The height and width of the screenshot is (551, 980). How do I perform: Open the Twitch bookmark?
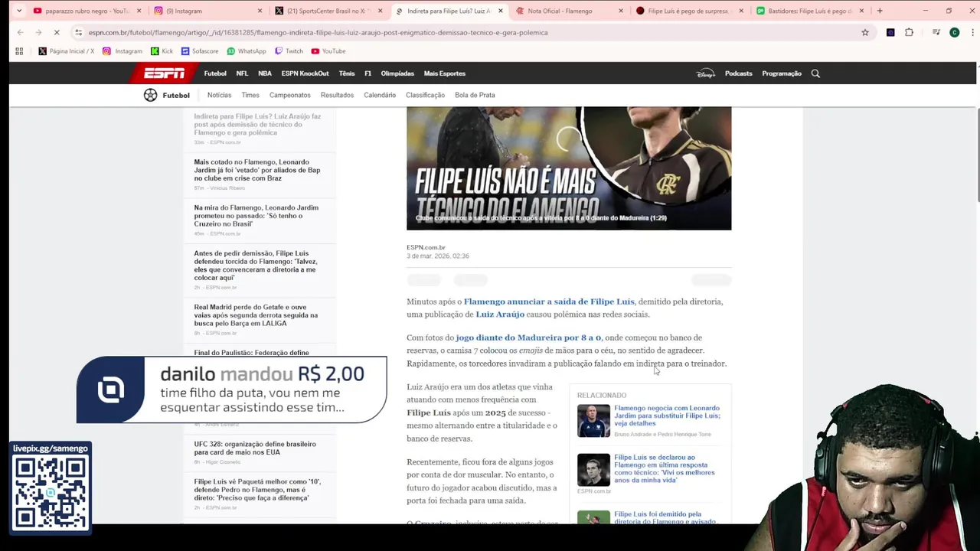[289, 51]
